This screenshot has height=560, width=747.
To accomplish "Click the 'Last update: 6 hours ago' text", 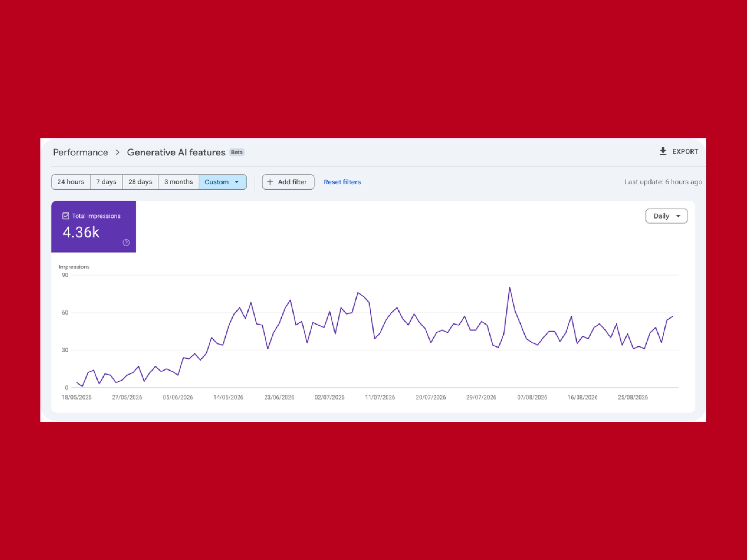I will [x=663, y=182].
